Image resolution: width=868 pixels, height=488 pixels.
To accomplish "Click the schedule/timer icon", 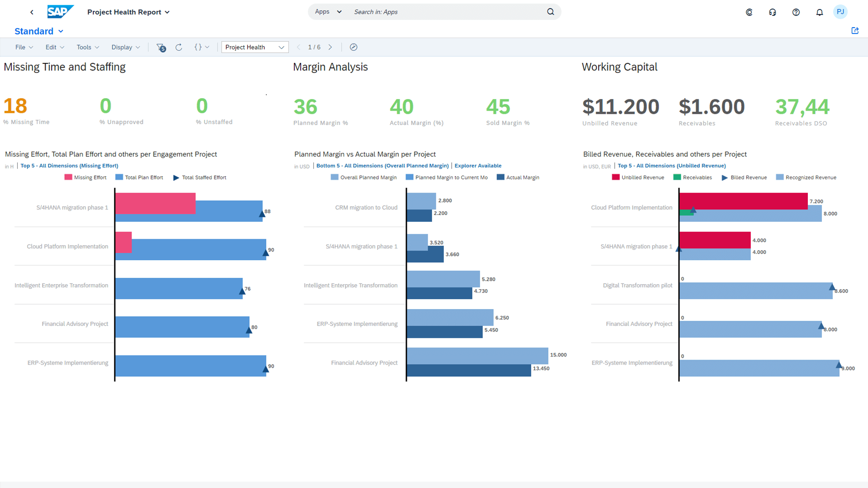I will [x=354, y=47].
